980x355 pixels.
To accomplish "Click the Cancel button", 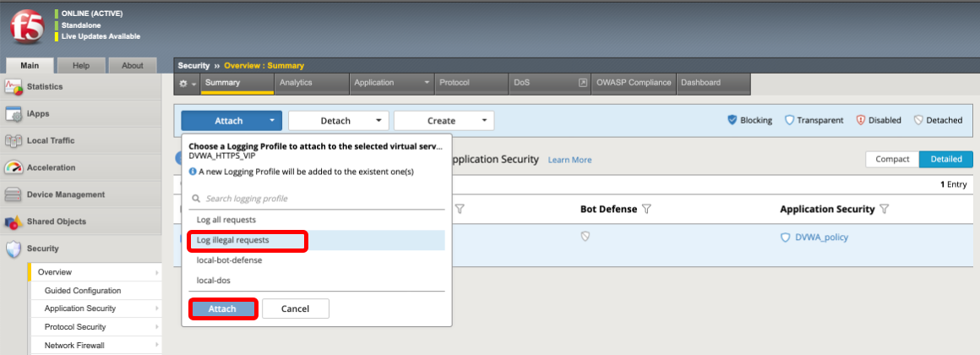I will (296, 309).
